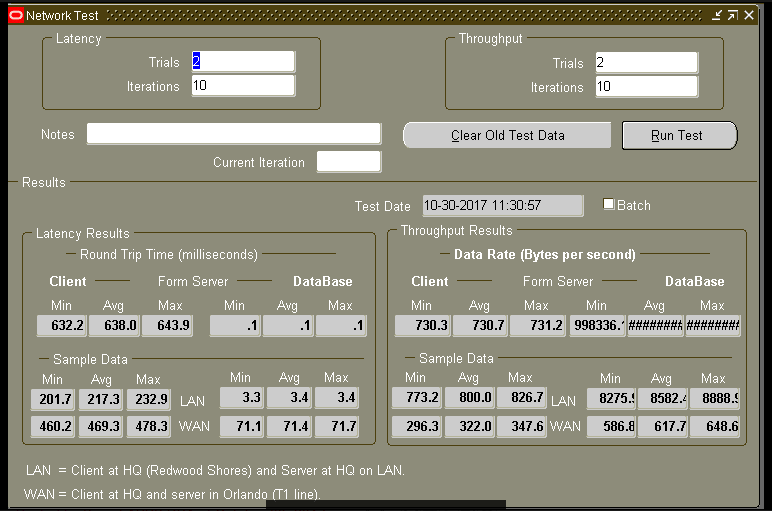Focus the Latency Iterations input field
This screenshot has height=511, width=772.
(243, 86)
